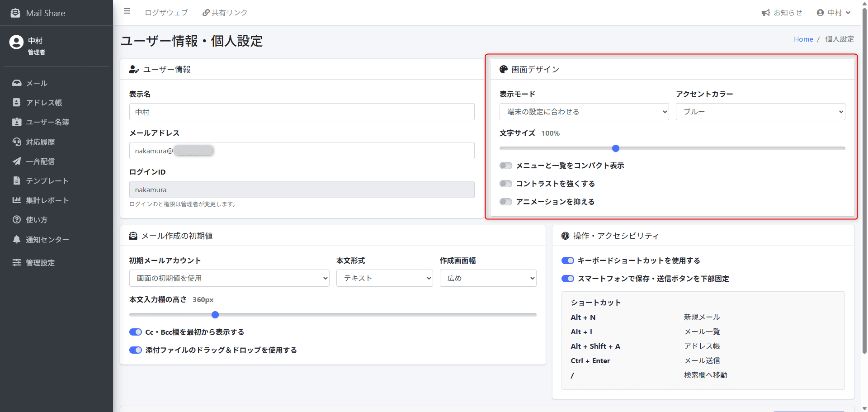Open the 共有リンク top link

[x=225, y=13]
